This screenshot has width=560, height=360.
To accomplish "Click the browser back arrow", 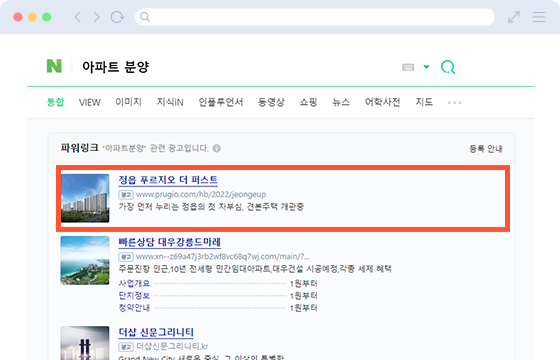I will point(78,17).
